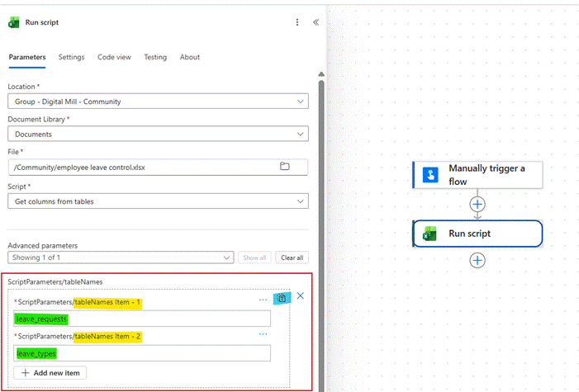Open file picker folder icon in File field

click(x=284, y=167)
